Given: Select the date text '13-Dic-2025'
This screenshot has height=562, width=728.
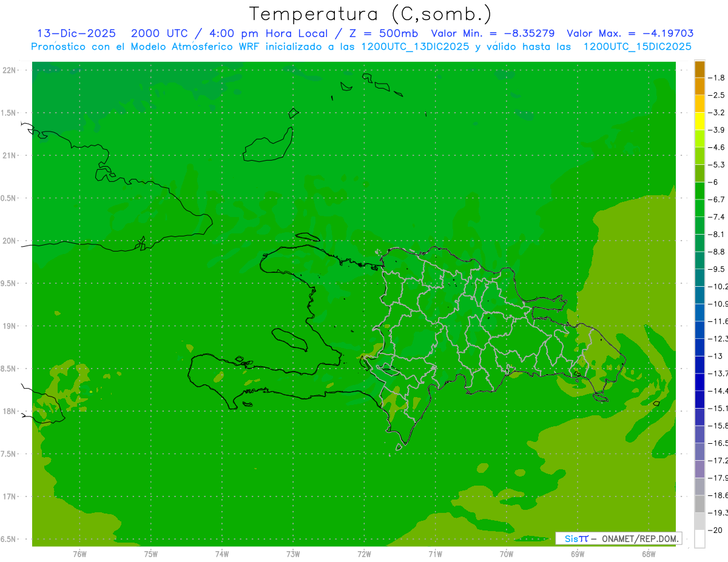Looking at the screenshot, I should (x=76, y=33).
